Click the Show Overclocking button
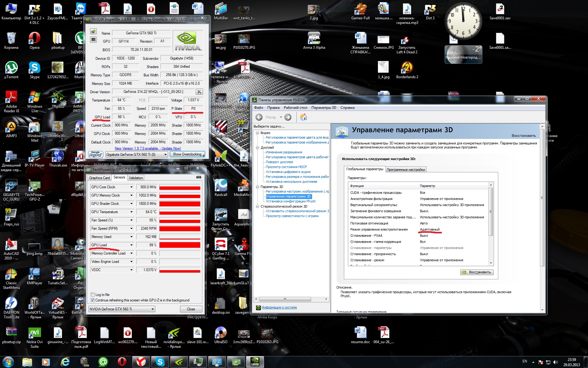This screenshot has height=368, width=588. pos(187,154)
